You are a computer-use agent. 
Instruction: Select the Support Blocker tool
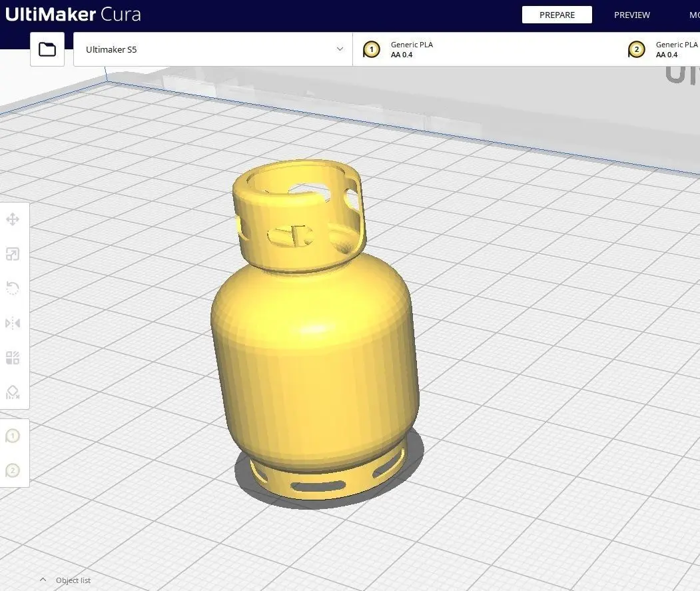[13, 392]
